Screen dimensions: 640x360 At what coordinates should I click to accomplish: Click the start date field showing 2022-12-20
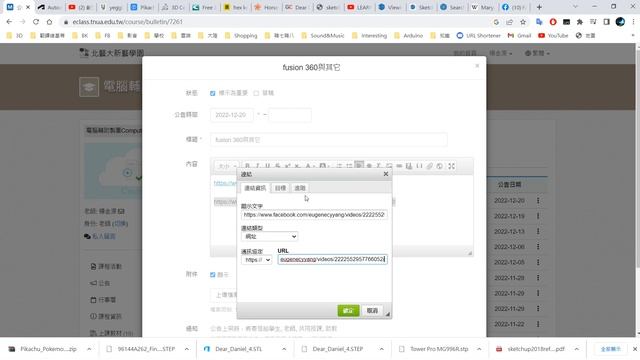pos(231,115)
